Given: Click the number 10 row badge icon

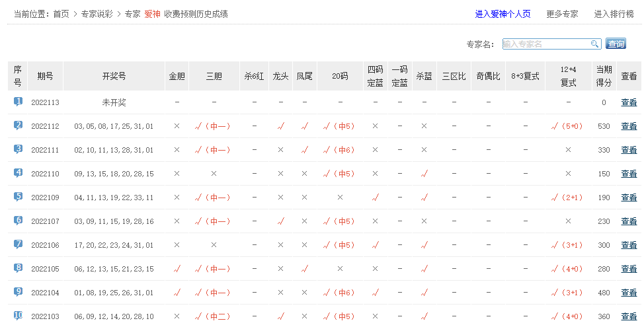Looking at the screenshot, I should click(18, 315).
